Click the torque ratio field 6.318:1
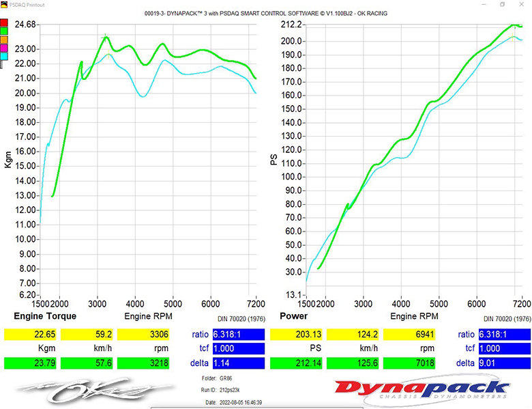The image size is (532, 409). pos(239,335)
